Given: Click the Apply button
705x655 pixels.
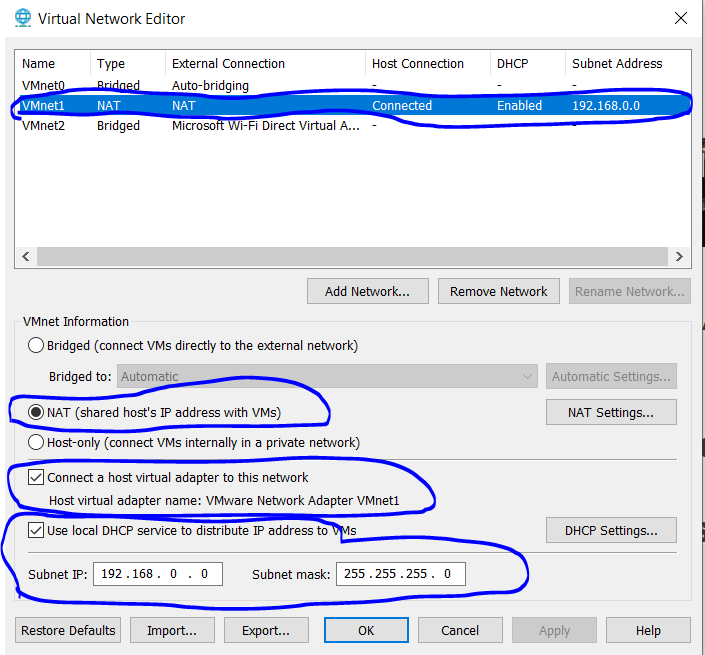Looking at the screenshot, I should [554, 630].
